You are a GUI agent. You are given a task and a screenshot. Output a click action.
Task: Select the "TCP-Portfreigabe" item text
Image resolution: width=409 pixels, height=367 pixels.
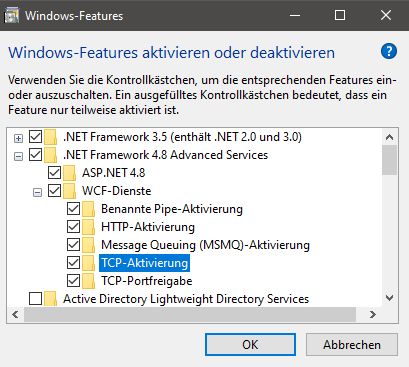pyautogui.click(x=147, y=281)
